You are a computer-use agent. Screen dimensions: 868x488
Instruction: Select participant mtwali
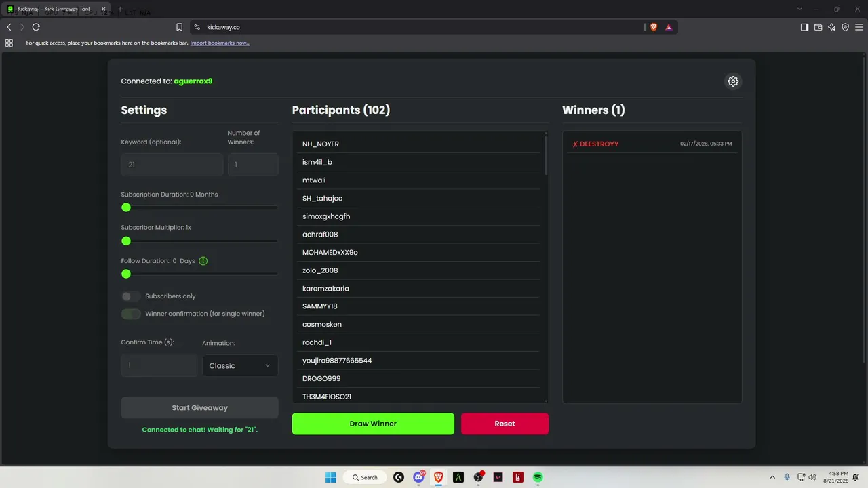click(418, 180)
